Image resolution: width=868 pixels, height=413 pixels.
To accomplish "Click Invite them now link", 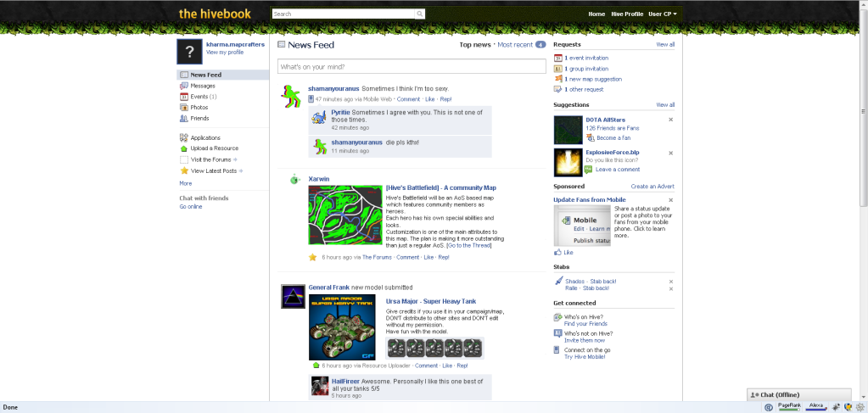I will tap(585, 340).
